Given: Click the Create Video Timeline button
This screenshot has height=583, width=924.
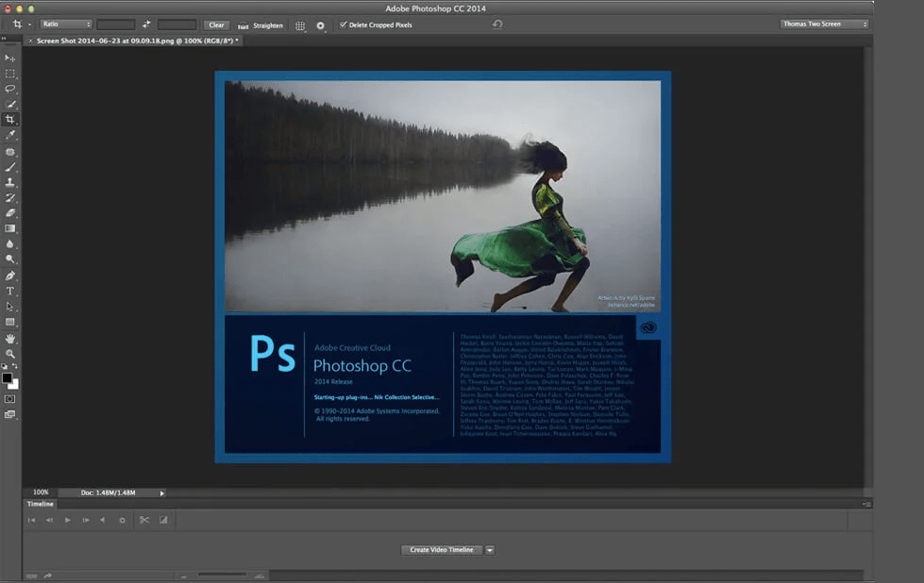Looking at the screenshot, I should (442, 550).
